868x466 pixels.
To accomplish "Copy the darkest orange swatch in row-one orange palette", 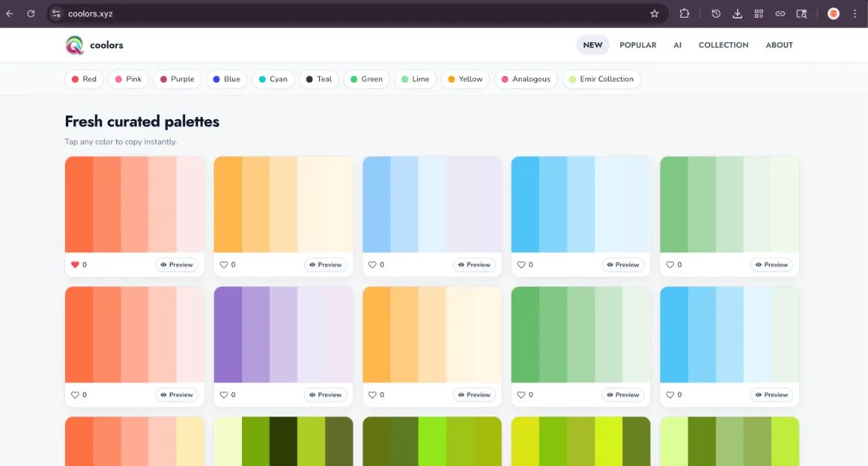I will coord(228,204).
